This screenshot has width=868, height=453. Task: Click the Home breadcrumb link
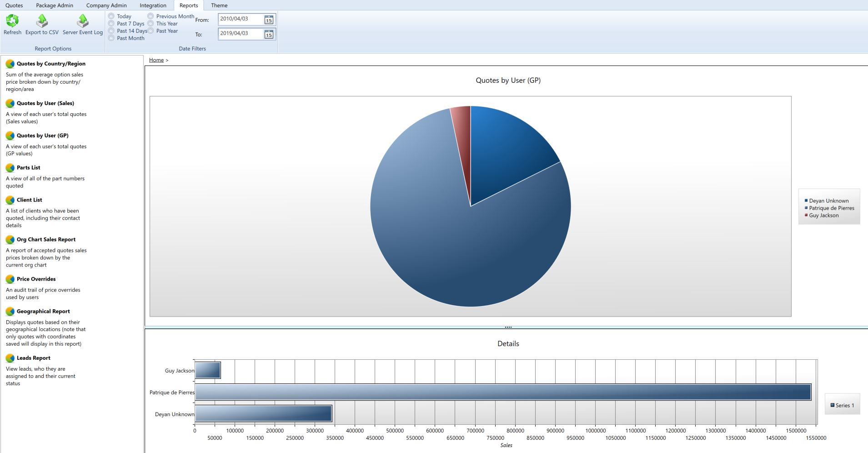click(x=156, y=60)
